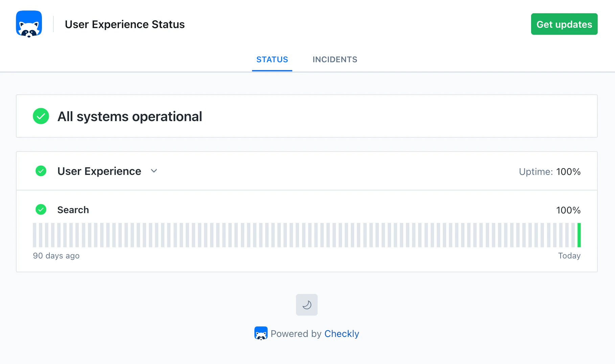Click the raccoon icon next to Powered by

pyautogui.click(x=260, y=333)
